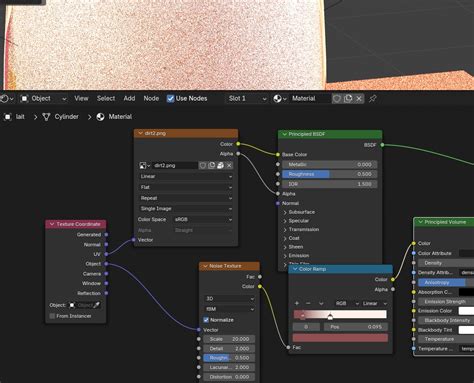
Task: Unlink dirt2.png image with X icon
Action: (x=229, y=165)
